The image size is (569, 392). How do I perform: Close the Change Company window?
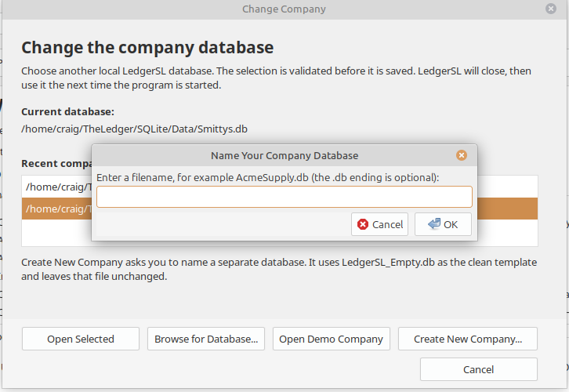[550, 9]
